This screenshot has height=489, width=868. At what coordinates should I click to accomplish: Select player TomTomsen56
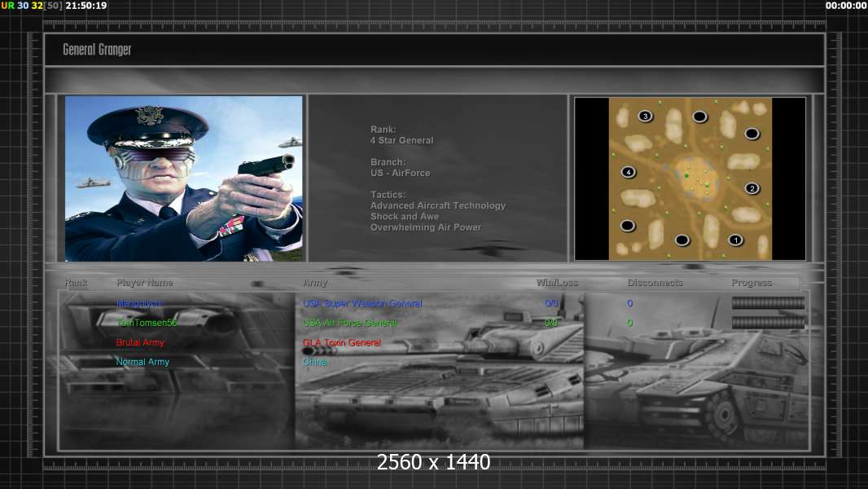(147, 323)
